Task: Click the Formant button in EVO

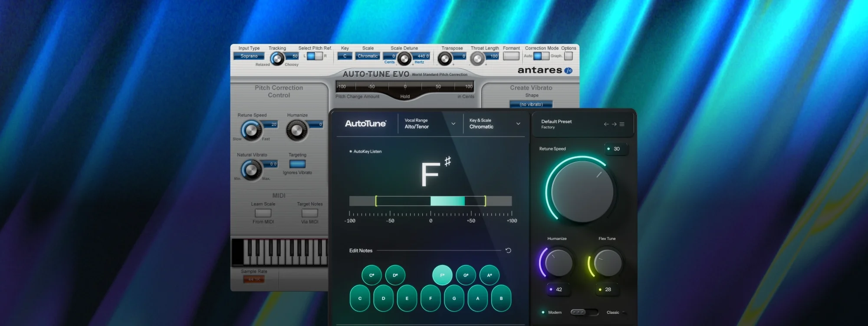Action: click(511, 56)
